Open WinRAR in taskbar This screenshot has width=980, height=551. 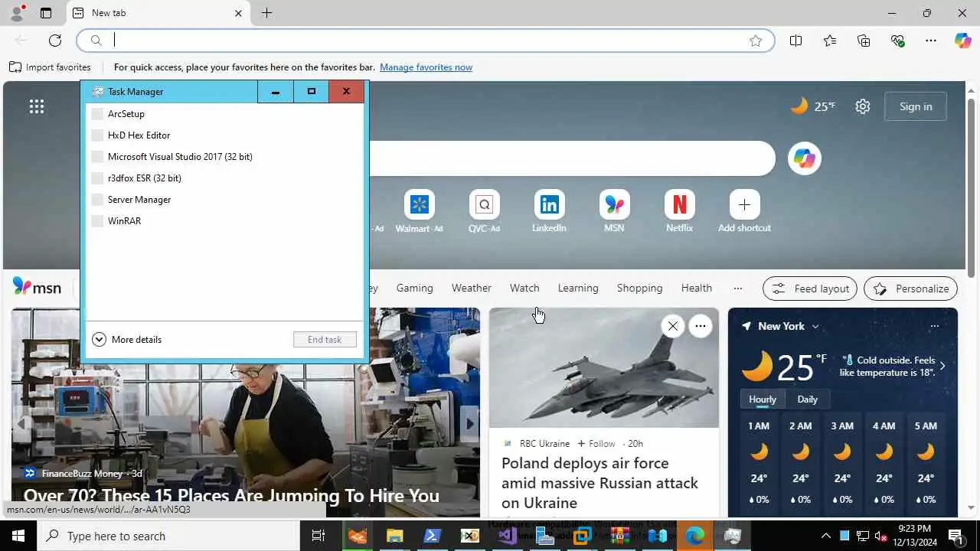click(x=620, y=536)
